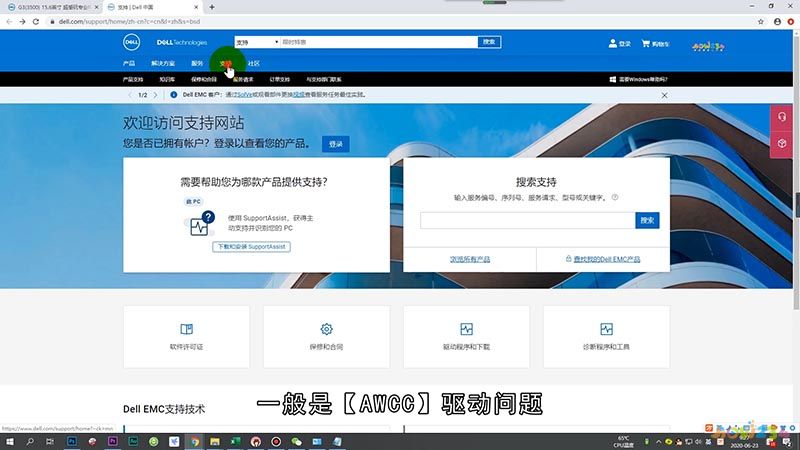Screen dimensions: 800x450
Task: Click the browser back arrow
Action: click(x=9, y=21)
